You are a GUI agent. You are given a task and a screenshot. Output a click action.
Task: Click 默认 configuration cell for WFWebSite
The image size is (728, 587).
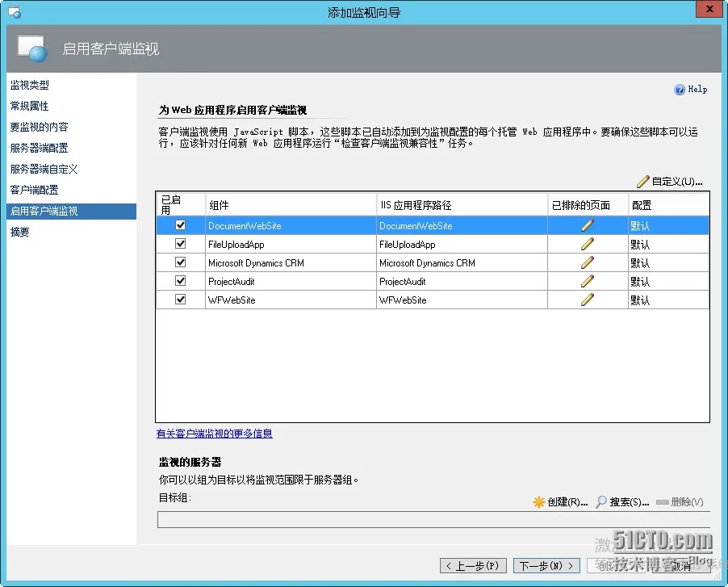(x=668, y=300)
